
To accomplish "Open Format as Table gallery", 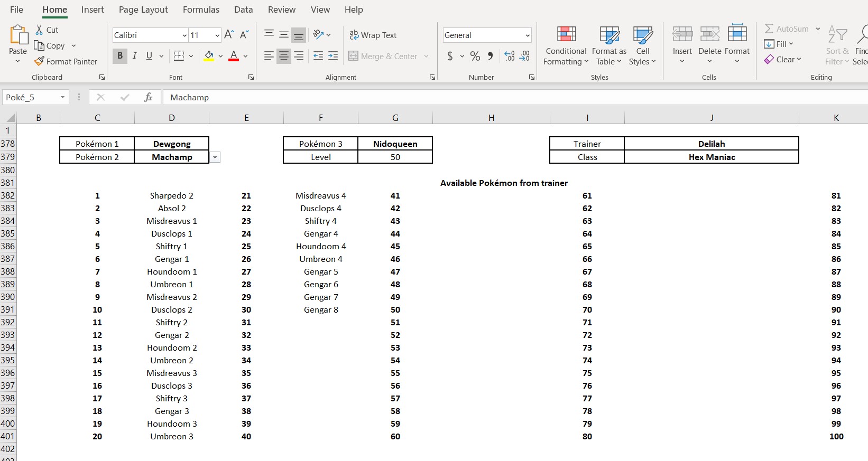I will [609, 45].
